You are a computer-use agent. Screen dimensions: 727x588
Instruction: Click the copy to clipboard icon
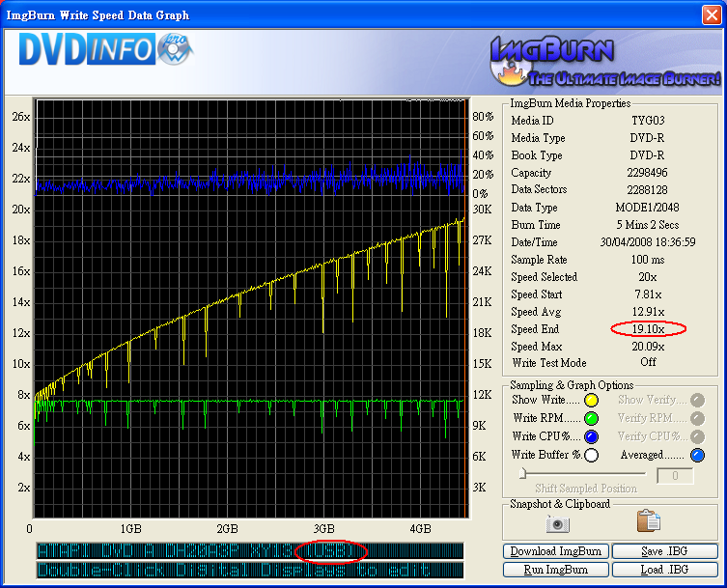(649, 521)
